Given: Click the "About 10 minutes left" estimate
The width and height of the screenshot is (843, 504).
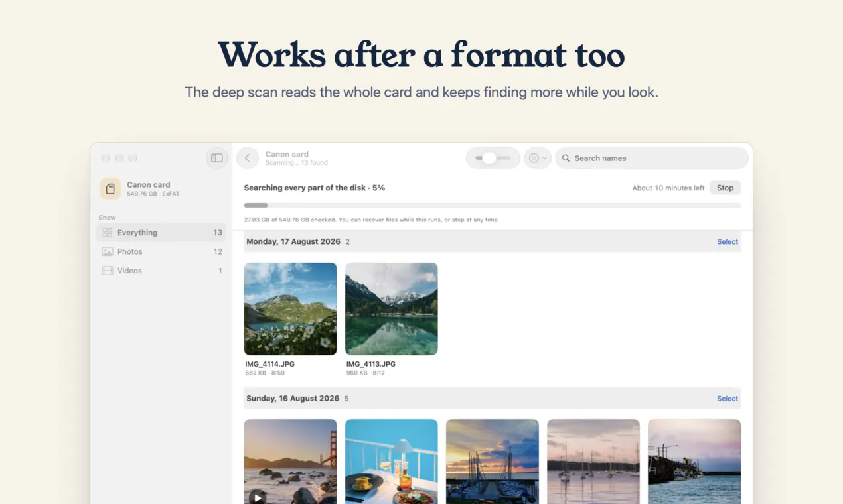Looking at the screenshot, I should (x=668, y=188).
